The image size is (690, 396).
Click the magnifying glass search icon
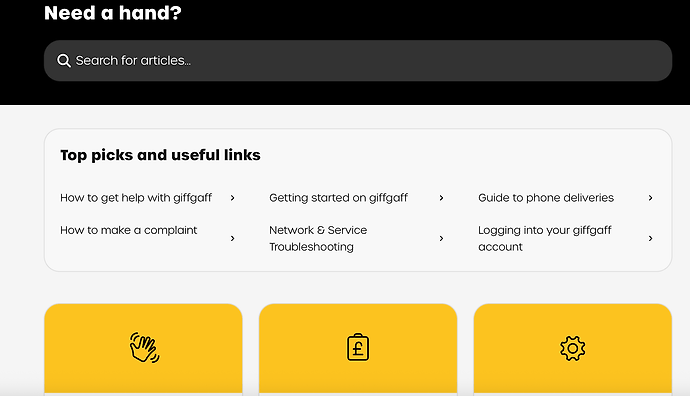[64, 61]
